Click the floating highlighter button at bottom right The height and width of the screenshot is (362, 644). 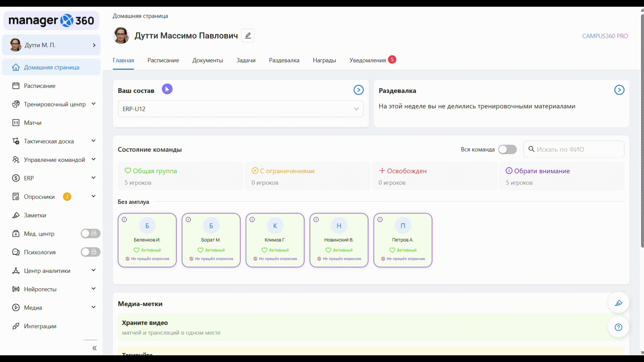click(618, 303)
